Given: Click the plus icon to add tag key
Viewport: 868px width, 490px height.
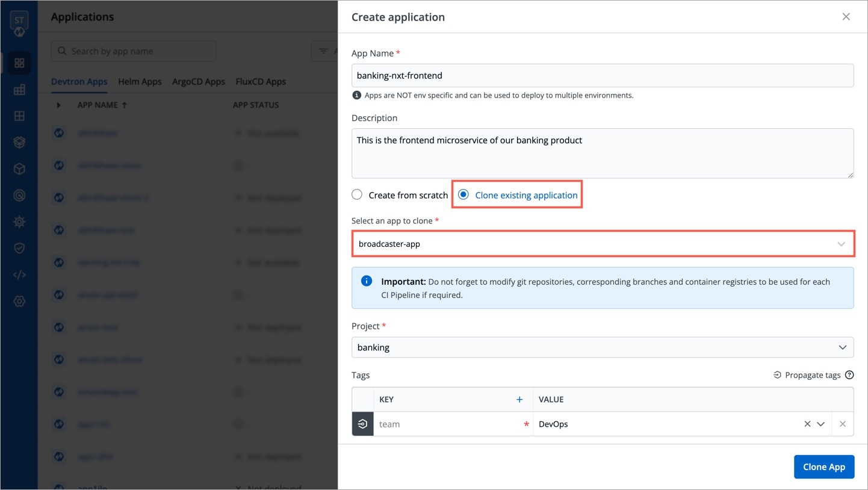Looking at the screenshot, I should [519, 400].
